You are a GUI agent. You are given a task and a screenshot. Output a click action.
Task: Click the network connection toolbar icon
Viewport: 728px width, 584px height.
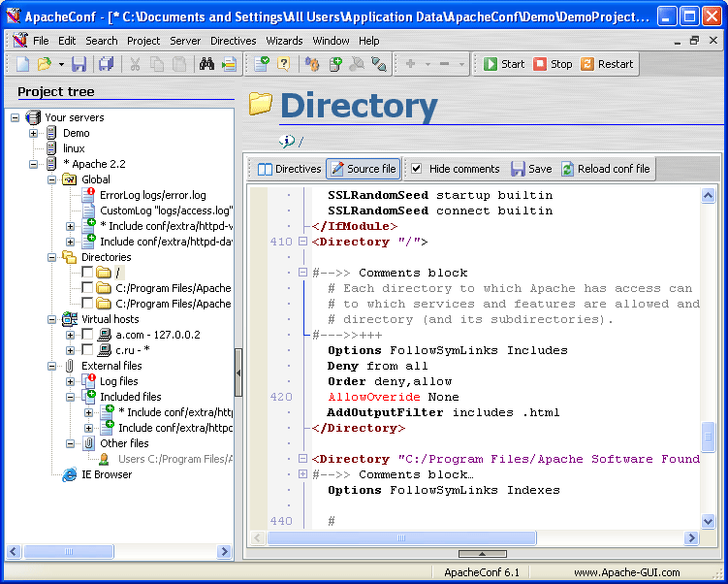tap(379, 64)
